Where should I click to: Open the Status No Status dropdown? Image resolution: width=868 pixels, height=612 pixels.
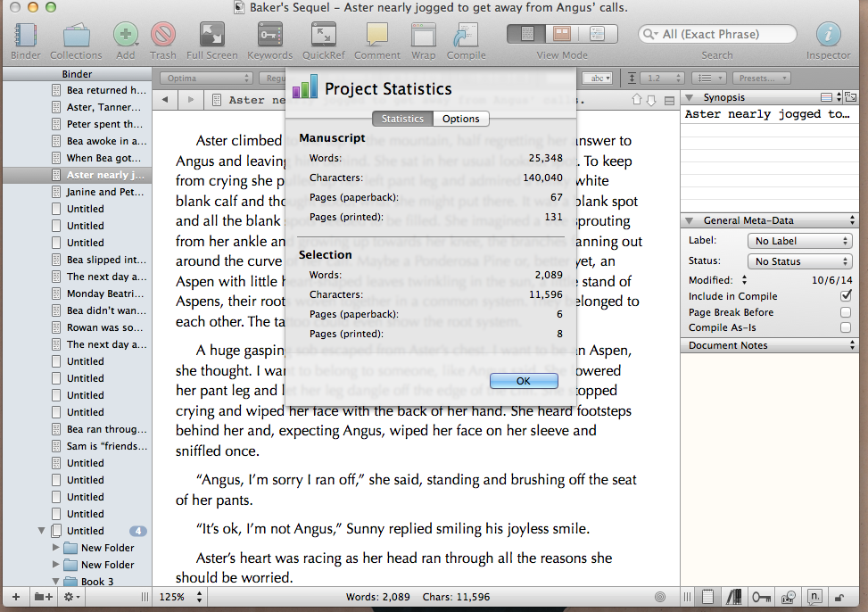tap(800, 261)
